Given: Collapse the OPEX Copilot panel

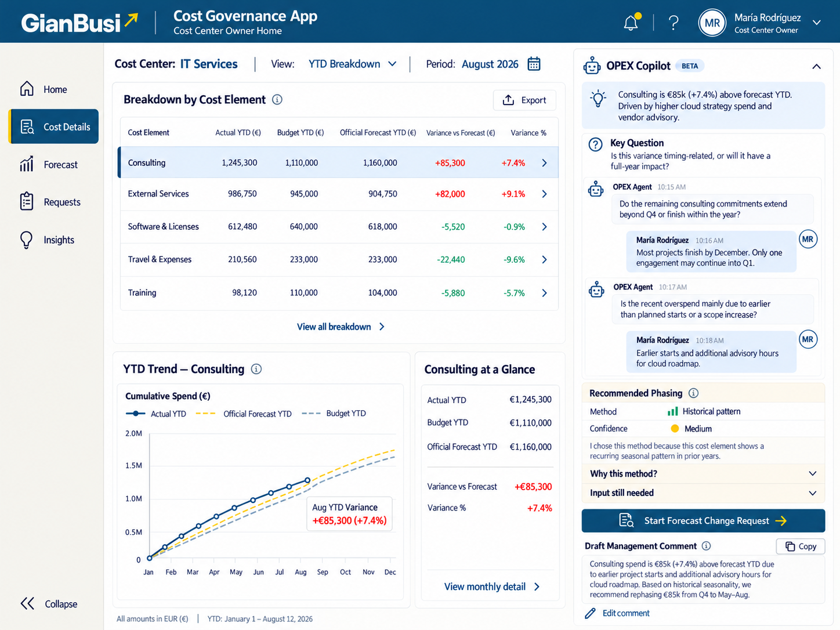Looking at the screenshot, I should click(x=816, y=66).
